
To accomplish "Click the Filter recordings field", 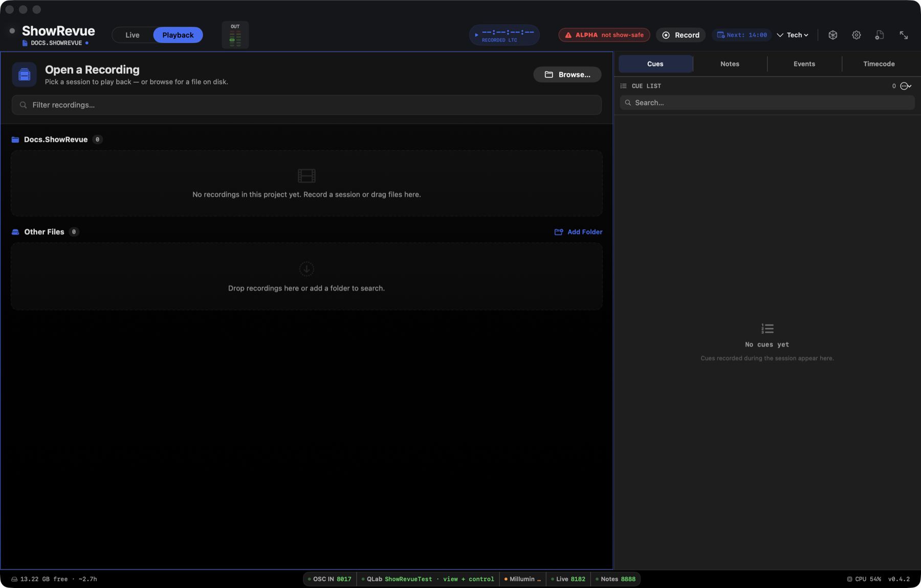I will pos(306,105).
